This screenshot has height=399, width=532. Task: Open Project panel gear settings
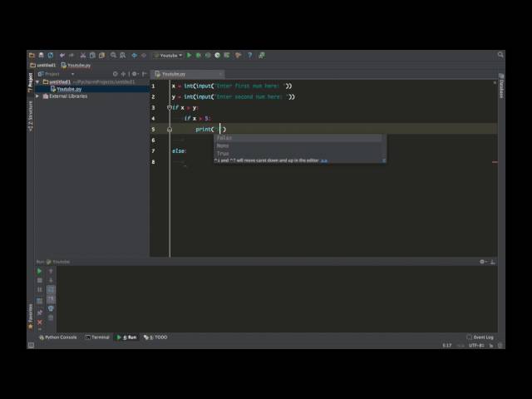point(135,74)
